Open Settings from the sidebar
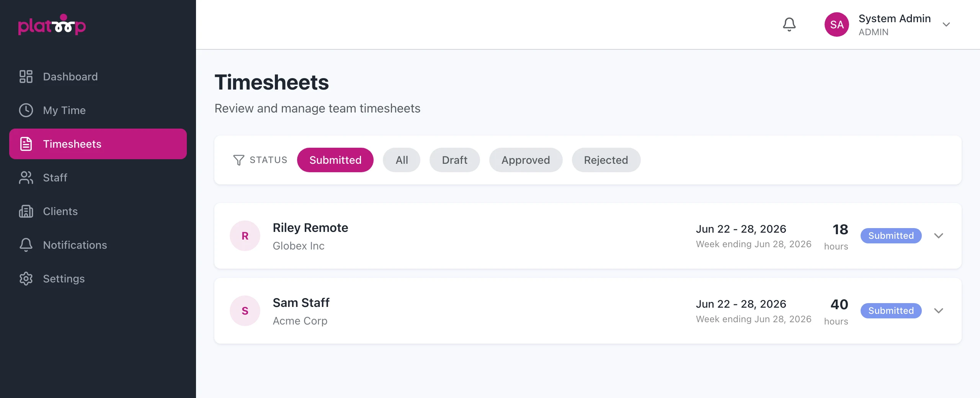 point(98,279)
